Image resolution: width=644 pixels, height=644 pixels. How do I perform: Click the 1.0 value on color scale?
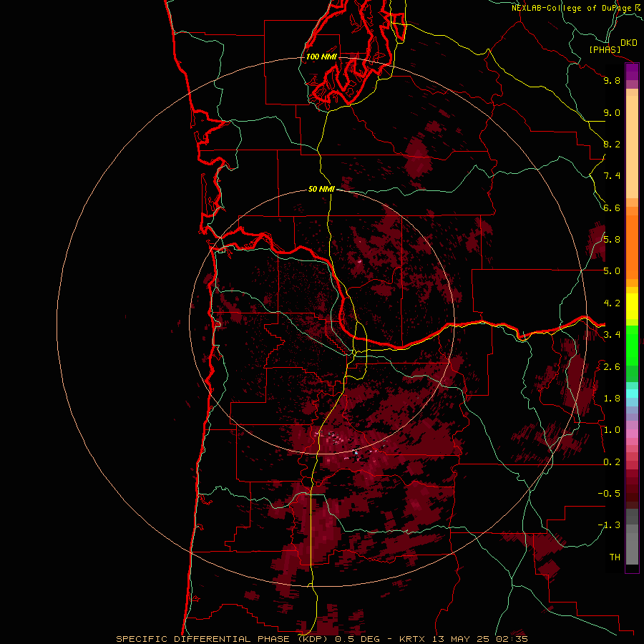pyautogui.click(x=612, y=430)
